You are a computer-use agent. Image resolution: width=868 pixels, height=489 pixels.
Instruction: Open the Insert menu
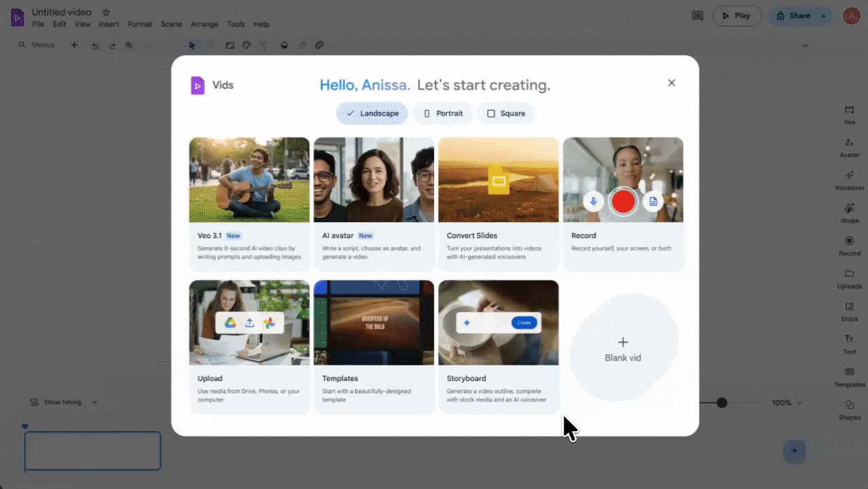(x=109, y=24)
